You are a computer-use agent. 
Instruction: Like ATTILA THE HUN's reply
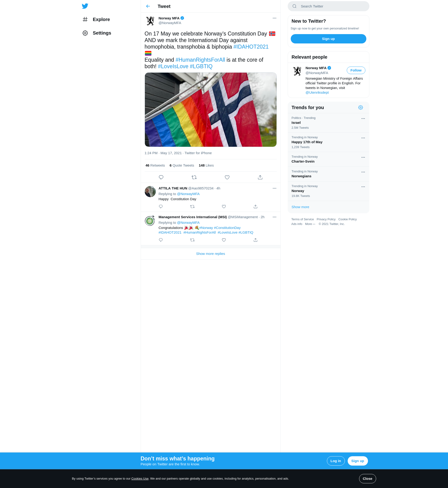(224, 207)
